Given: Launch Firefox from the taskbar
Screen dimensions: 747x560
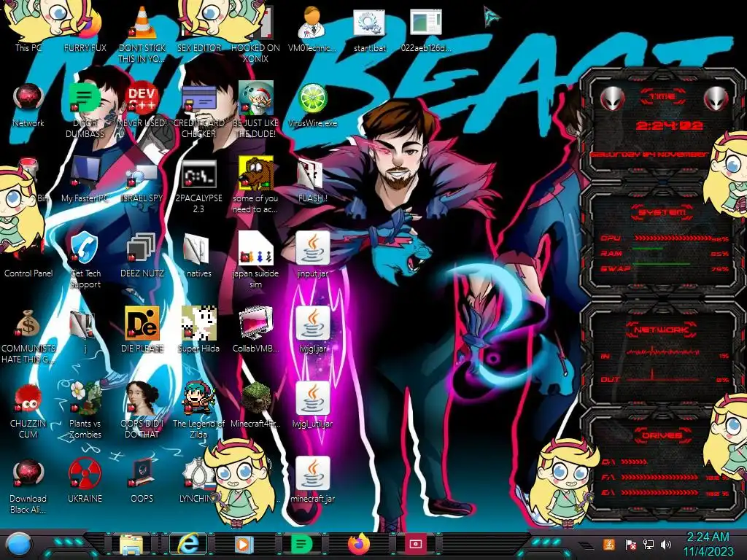Looking at the screenshot, I should 359,544.
